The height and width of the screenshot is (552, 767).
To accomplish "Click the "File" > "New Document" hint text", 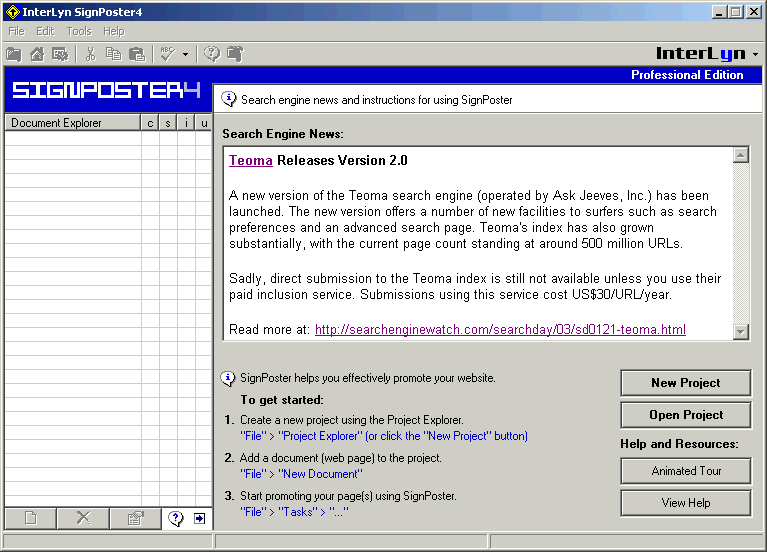I will pyautogui.click(x=301, y=474).
